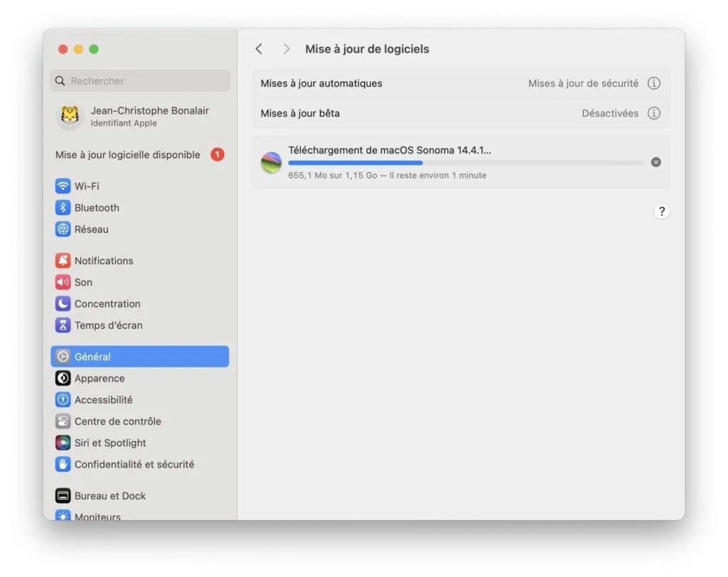Click the Réseau globe icon
The width and height of the screenshot is (728, 577).
63,229
